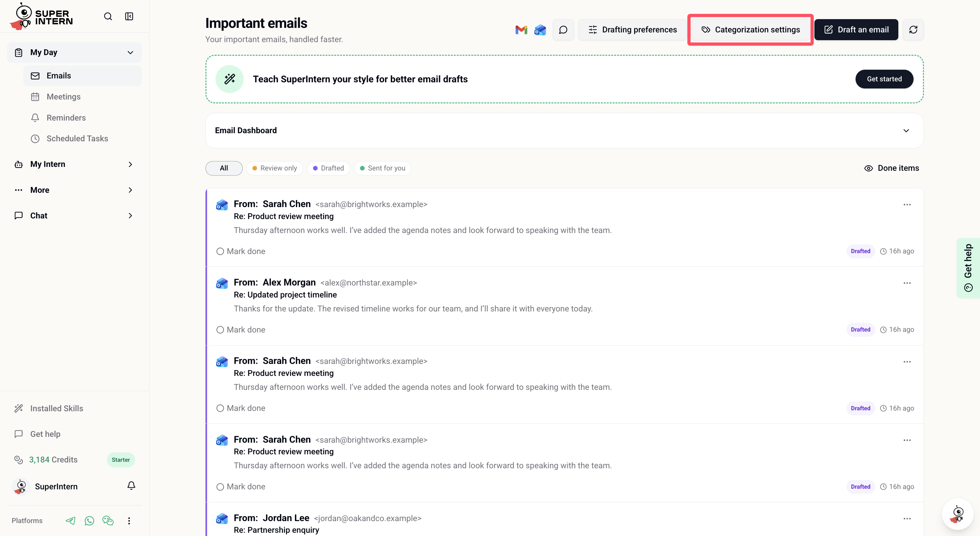980x536 pixels.
Task: Open Reminders in the sidebar
Action: (83, 118)
